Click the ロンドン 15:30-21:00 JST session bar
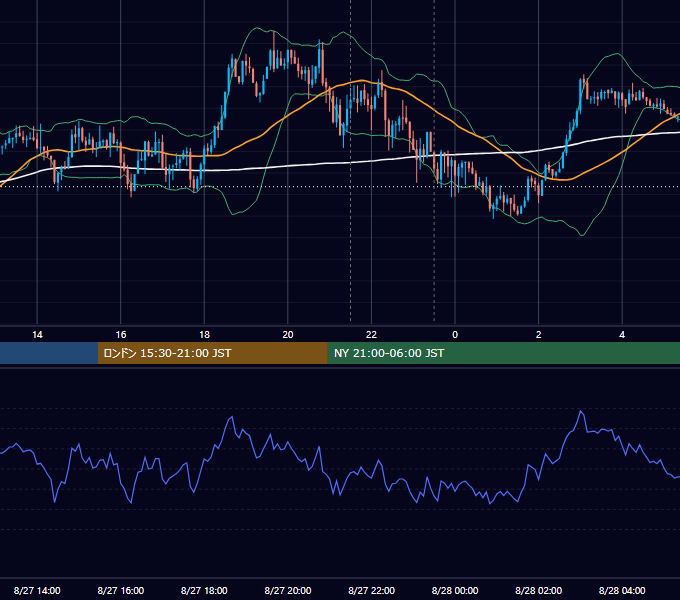680x600 pixels. pos(212,353)
